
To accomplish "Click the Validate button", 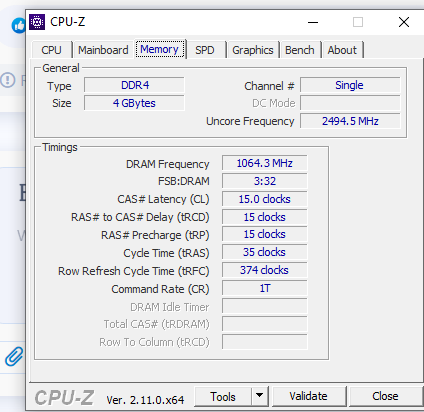I will pyautogui.click(x=308, y=396).
